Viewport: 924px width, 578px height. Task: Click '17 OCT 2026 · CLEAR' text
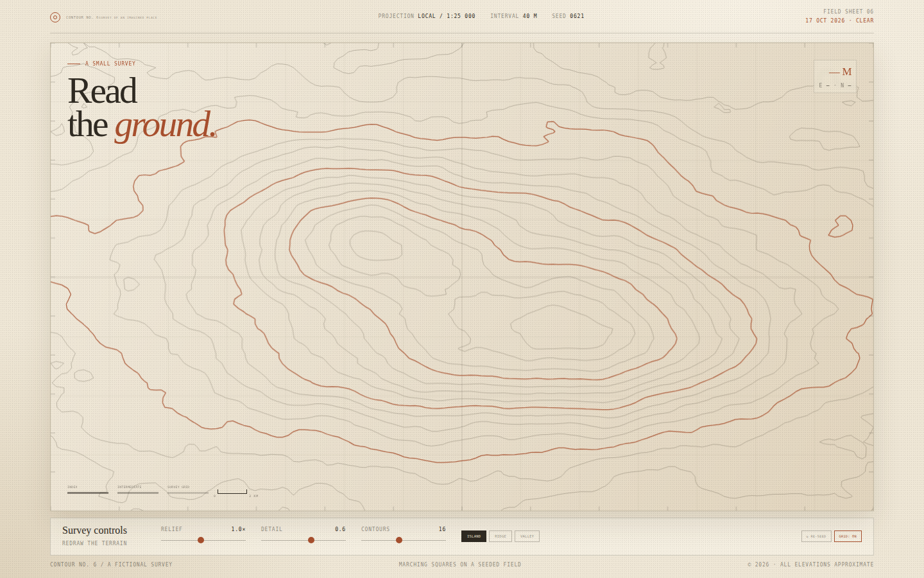point(839,21)
